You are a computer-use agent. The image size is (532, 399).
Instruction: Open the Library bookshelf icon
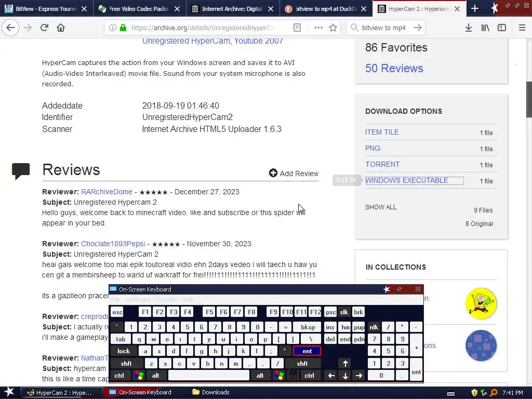[485, 28]
